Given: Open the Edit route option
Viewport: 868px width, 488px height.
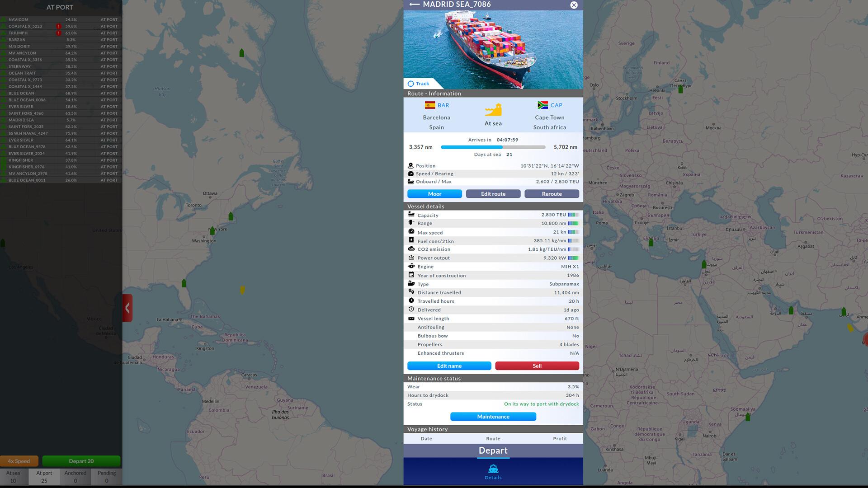Looking at the screenshot, I should [493, 194].
